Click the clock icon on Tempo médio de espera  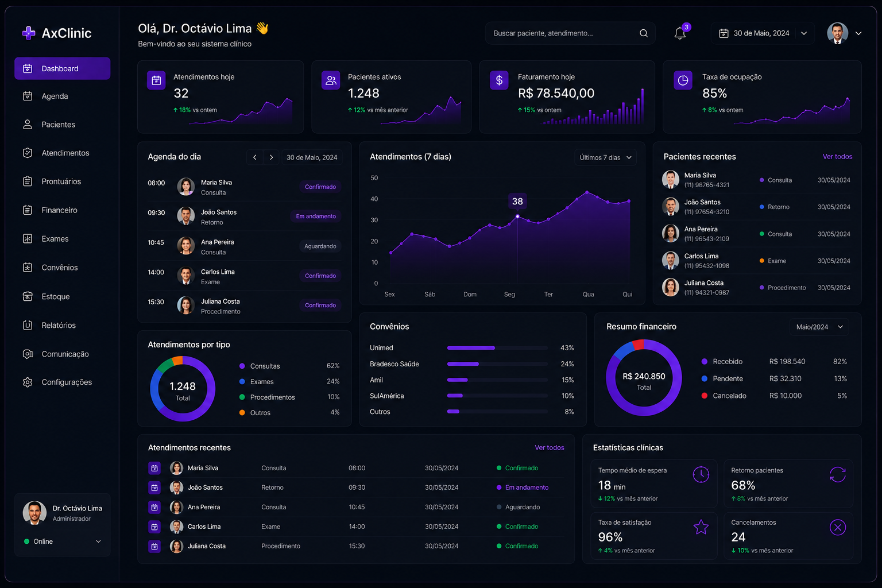701,474
